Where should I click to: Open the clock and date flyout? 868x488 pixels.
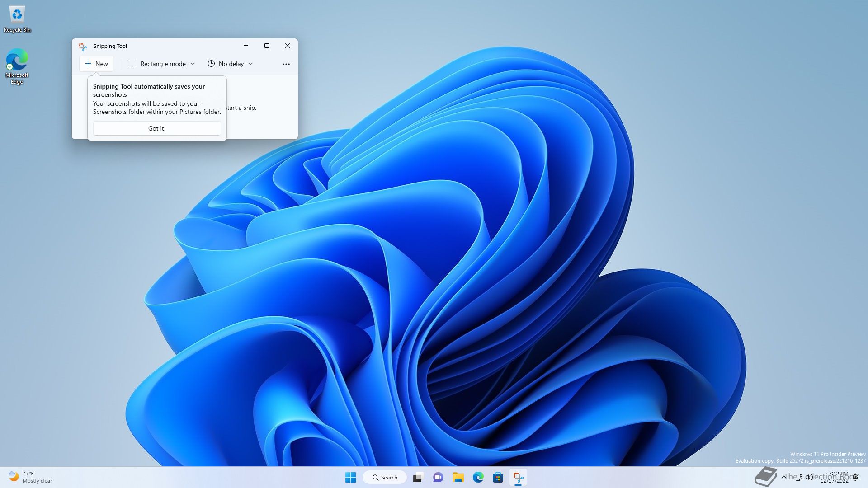[835, 477]
